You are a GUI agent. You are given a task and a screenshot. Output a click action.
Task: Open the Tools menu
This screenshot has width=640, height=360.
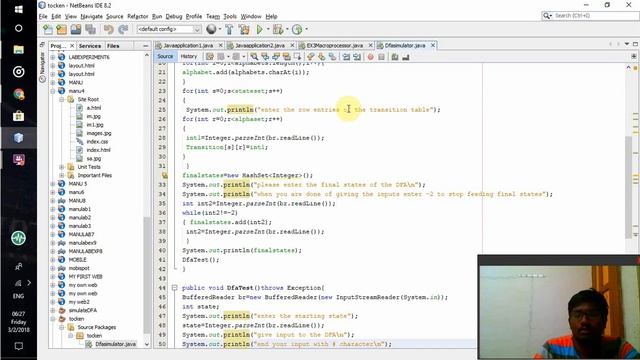click(x=230, y=16)
